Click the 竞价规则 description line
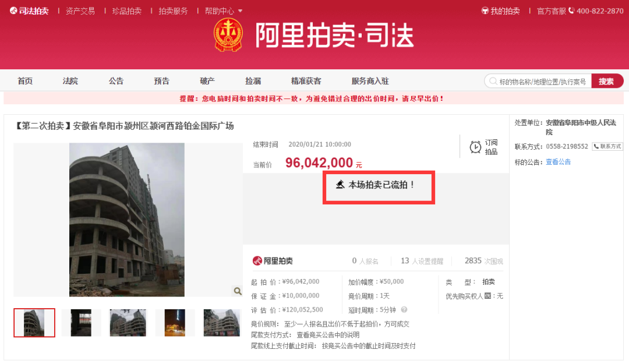 pos(330,324)
